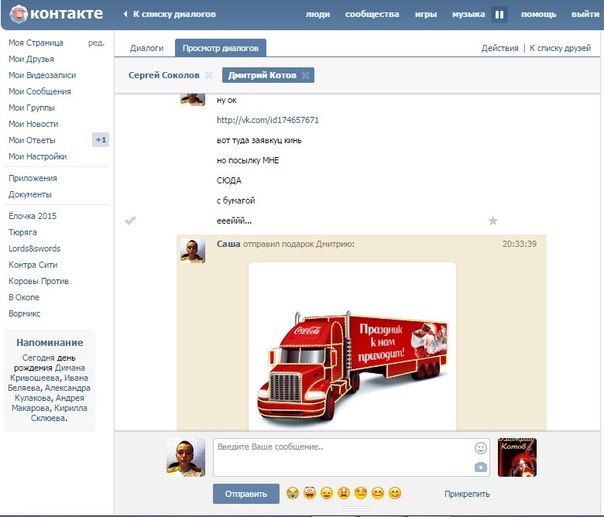Open the 'Действия' dropdown
This screenshot has height=517, width=604.
point(500,48)
